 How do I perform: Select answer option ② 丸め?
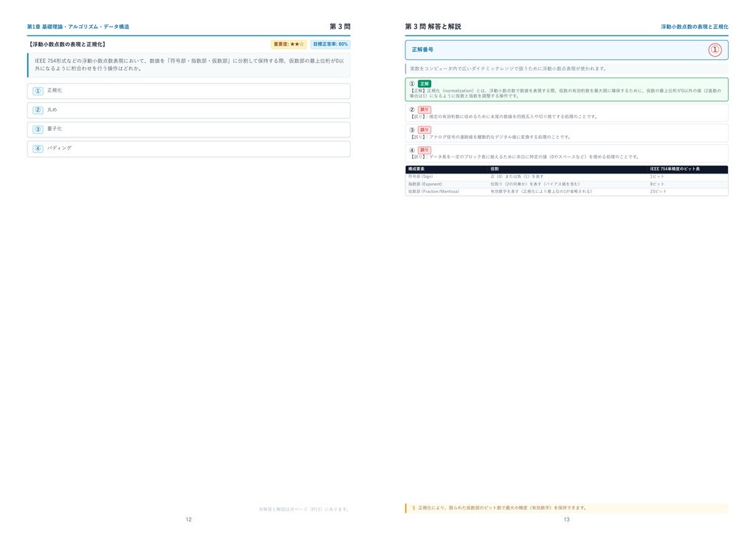coord(188,110)
